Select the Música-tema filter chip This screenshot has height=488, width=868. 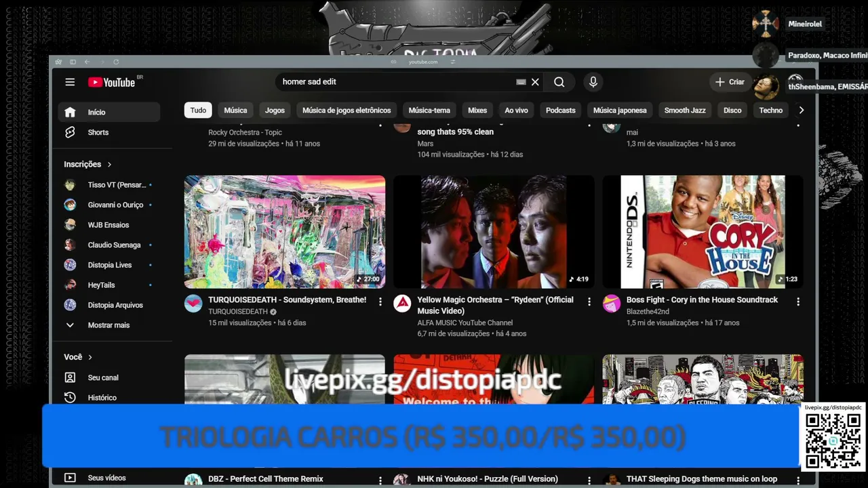429,110
